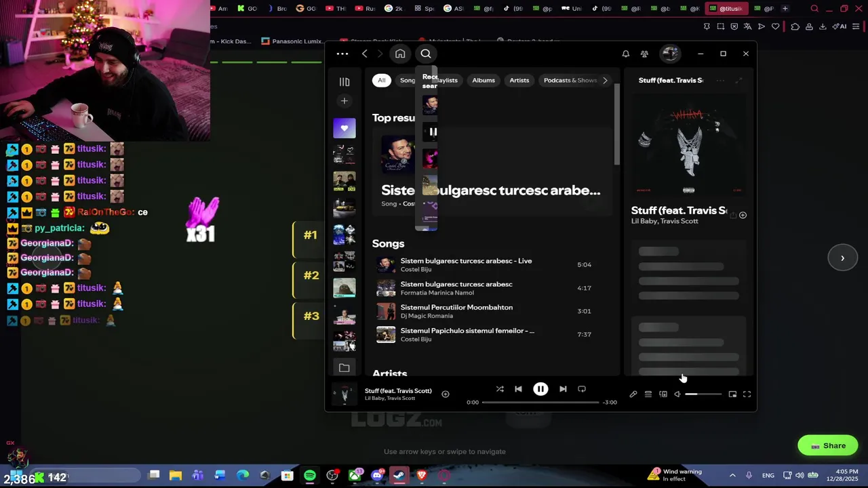The height and width of the screenshot is (488, 868).
Task: Open Steam in the Windows taskbar
Action: point(399,476)
